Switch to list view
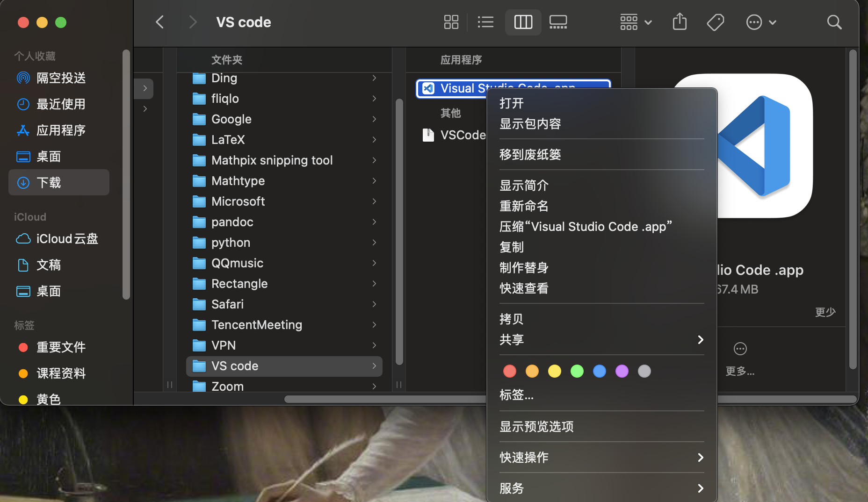Viewport: 868px width, 502px height. [485, 22]
